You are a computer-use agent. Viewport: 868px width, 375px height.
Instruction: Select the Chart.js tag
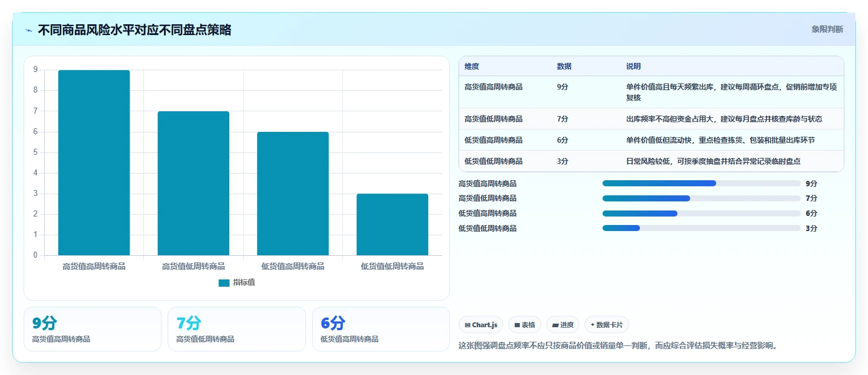coord(481,325)
